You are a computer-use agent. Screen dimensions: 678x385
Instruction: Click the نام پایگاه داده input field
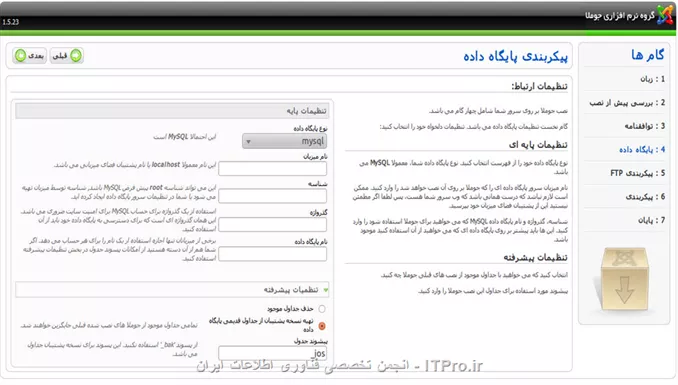point(272,254)
